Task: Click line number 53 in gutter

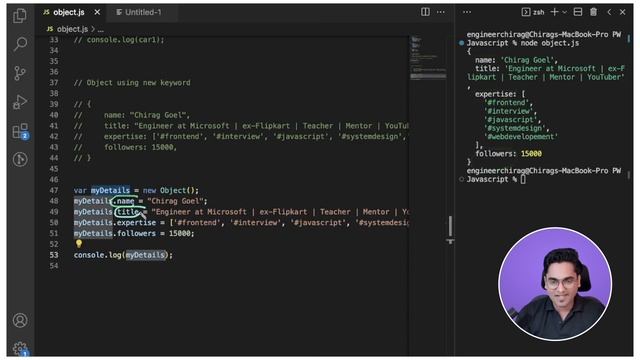Action: (x=54, y=255)
